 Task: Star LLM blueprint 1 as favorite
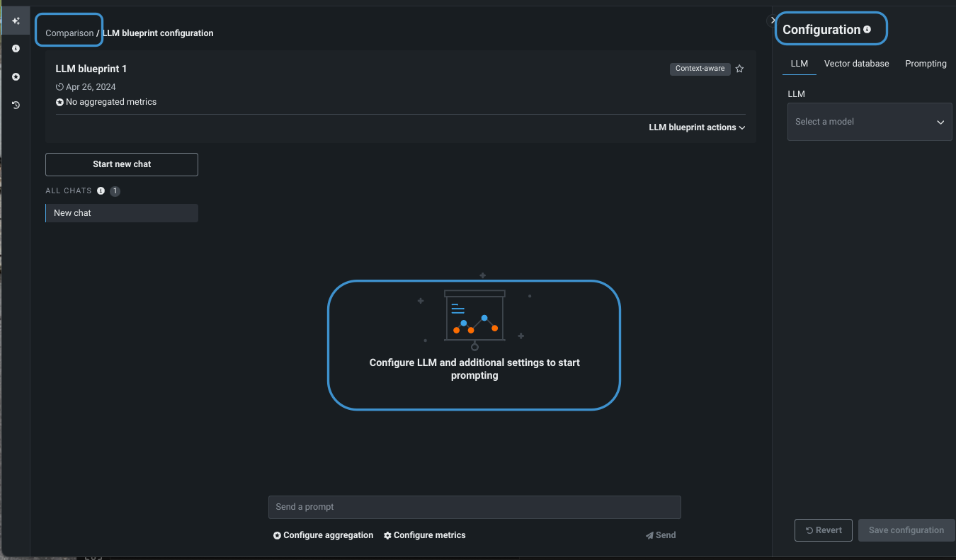(x=739, y=69)
